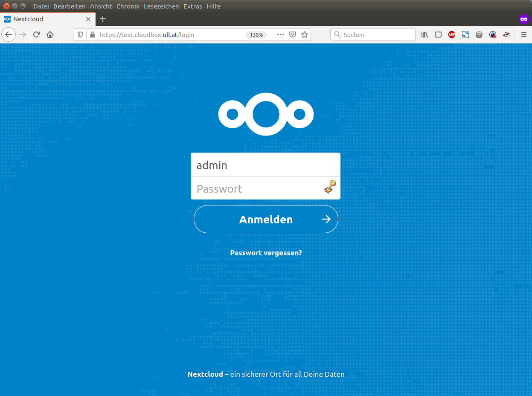The width and height of the screenshot is (532, 396).
Task: Follow the Passwort vergessen? link
Action: [x=266, y=253]
